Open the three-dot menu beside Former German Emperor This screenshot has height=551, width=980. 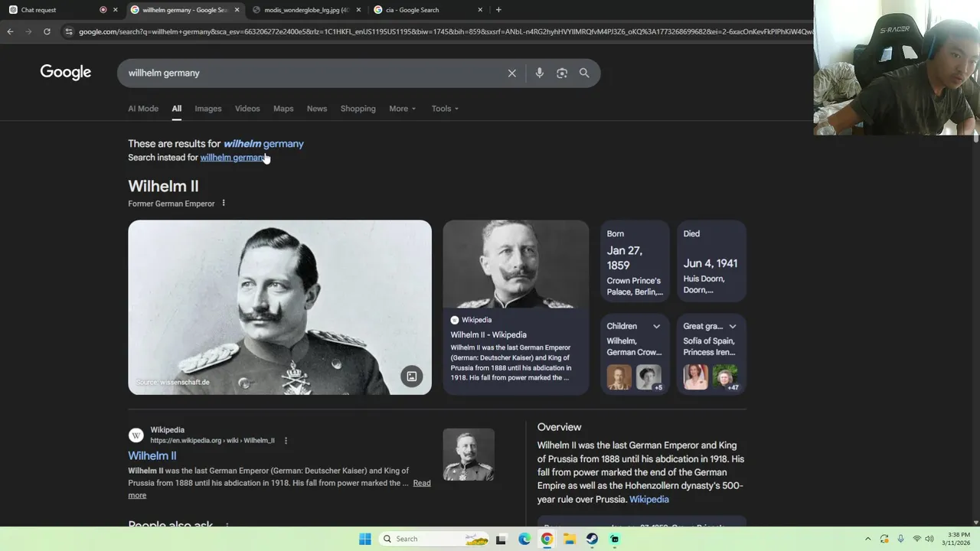(x=224, y=204)
